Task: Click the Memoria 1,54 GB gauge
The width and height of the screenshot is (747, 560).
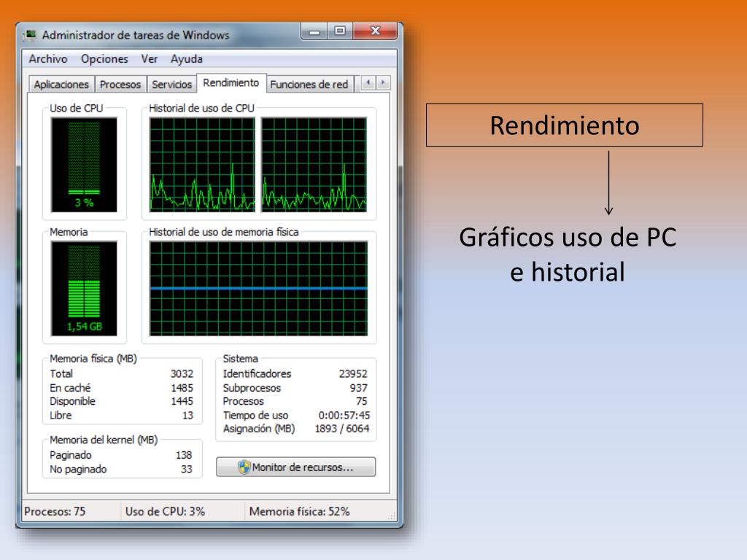Action: click(85, 289)
